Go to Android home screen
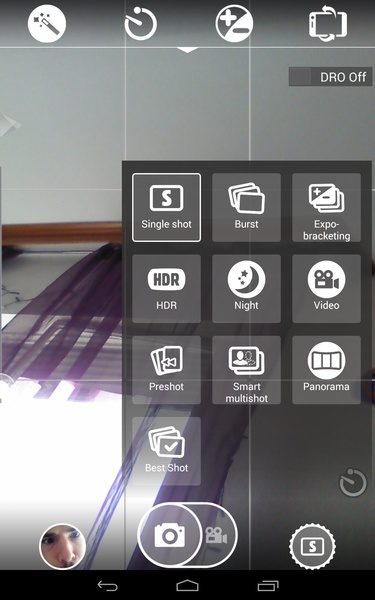This screenshot has width=375, height=600. coord(188,585)
